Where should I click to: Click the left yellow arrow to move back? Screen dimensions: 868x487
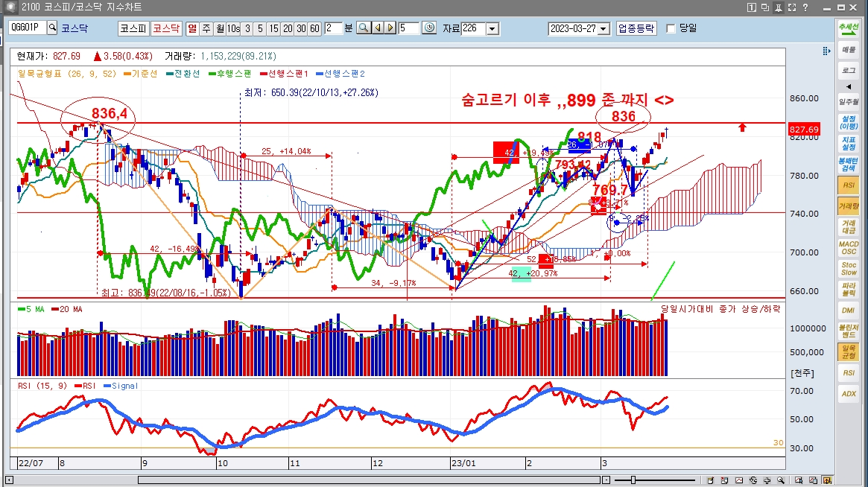pyautogui.click(x=378, y=28)
